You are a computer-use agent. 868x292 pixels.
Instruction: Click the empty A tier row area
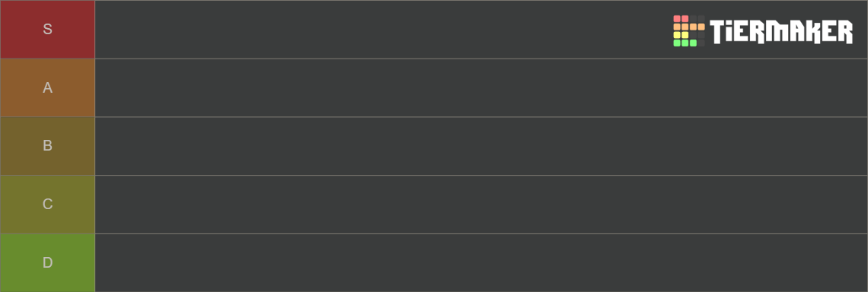[x=481, y=87]
